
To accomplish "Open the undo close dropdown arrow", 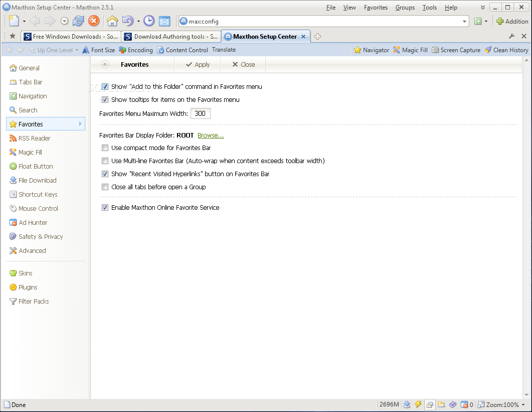I will [138, 22].
